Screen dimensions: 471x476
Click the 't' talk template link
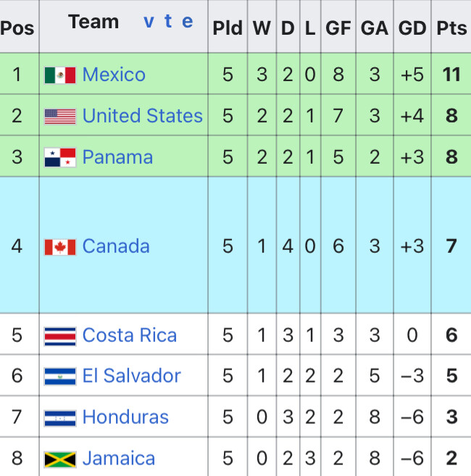coord(168,21)
